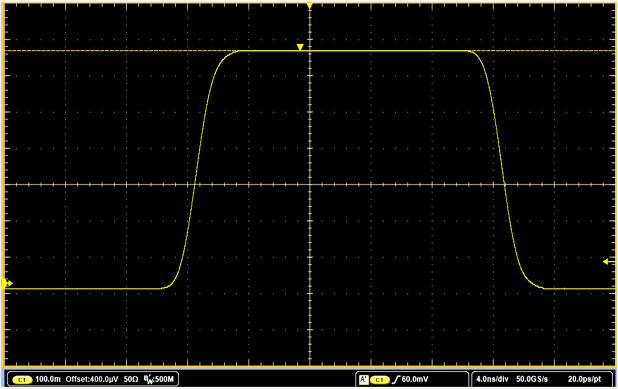This screenshot has height=389, width=618.
Task: Click the C1 trigger source badge
Action: 380,380
